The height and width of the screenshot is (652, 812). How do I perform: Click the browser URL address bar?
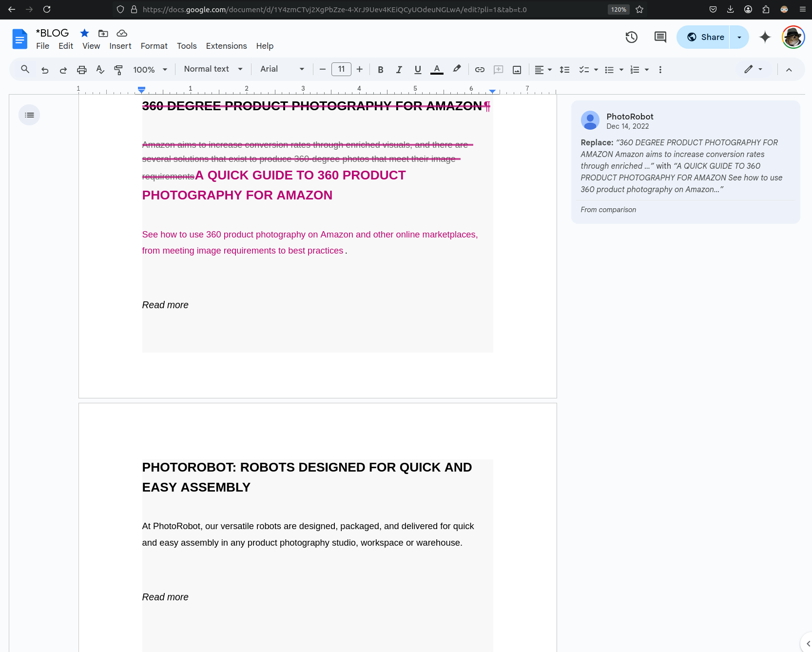coord(335,9)
